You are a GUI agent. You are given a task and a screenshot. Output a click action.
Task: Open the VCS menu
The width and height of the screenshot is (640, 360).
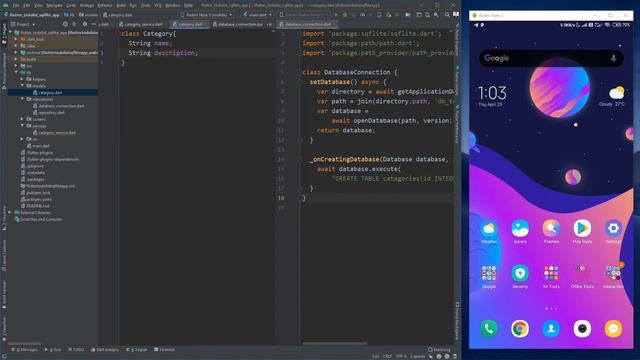click(x=158, y=5)
